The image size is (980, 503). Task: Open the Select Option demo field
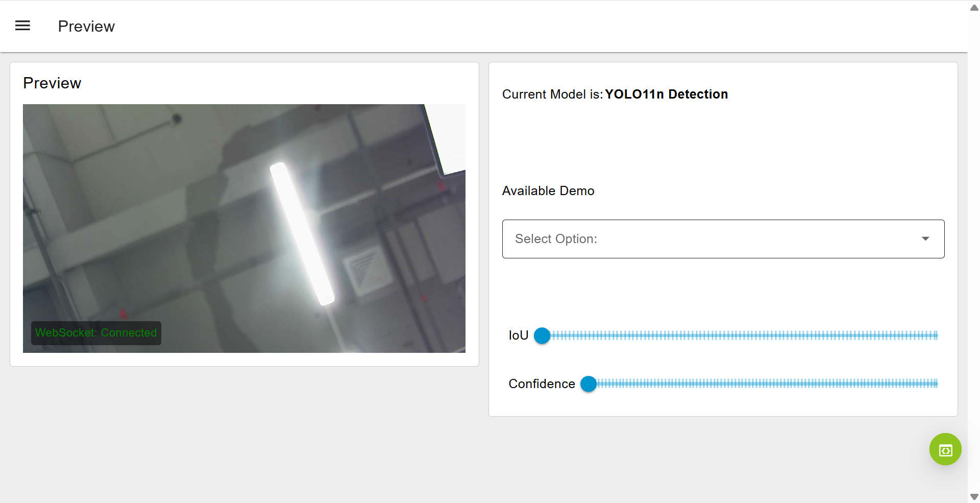pyautogui.click(x=715, y=238)
